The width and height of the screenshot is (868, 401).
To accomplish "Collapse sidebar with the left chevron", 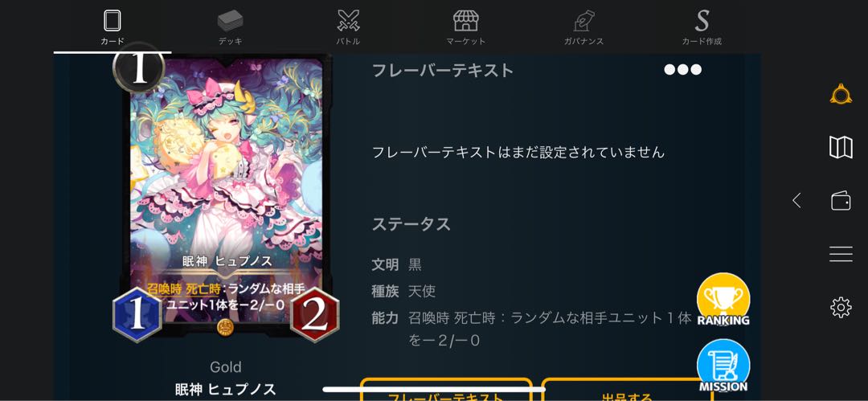I will point(796,201).
